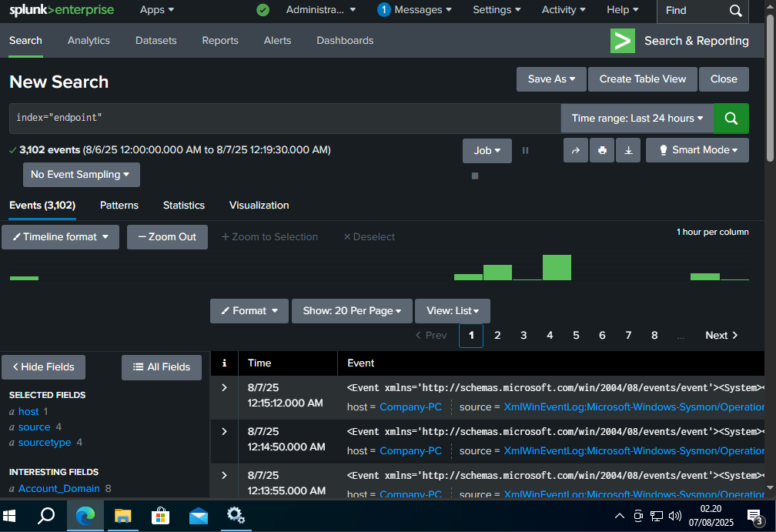Click the network tray icon
This screenshot has width=776, height=532.
(x=657, y=516)
